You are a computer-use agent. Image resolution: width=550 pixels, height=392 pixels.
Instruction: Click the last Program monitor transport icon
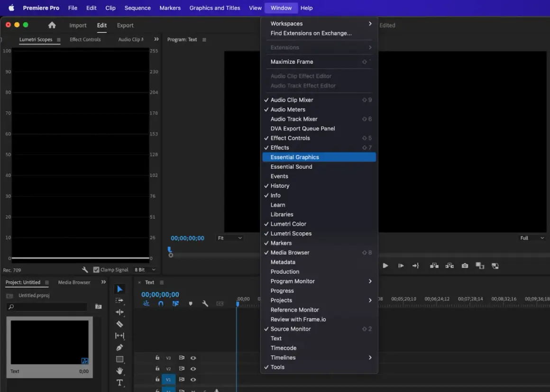pyautogui.click(x=495, y=266)
